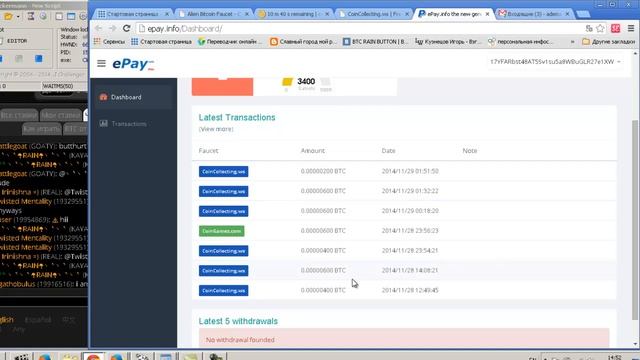
Task: Click the red extension icon in toolbar
Action: coord(616,29)
